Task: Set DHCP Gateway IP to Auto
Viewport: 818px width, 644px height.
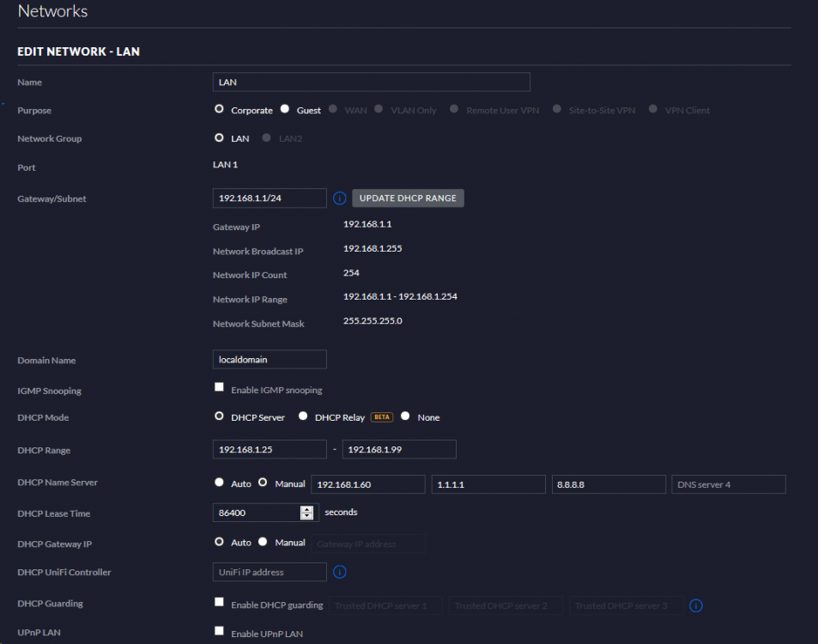Action: pos(219,542)
